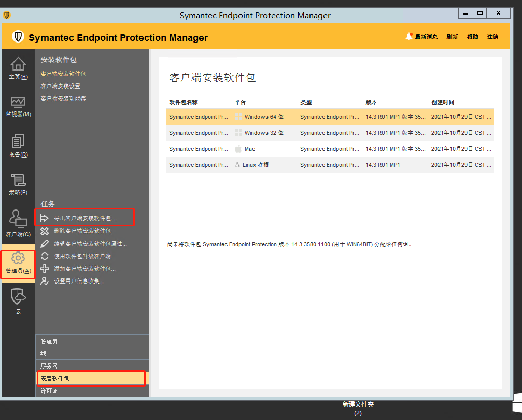Sort by 版本 column header
Screen dimensions: 522x420
point(371,102)
